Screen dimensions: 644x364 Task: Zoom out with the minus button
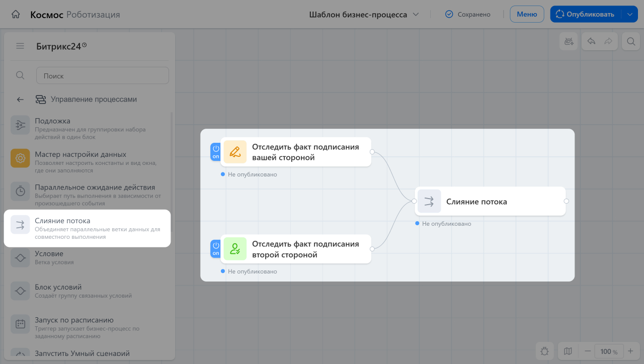pyautogui.click(x=587, y=351)
